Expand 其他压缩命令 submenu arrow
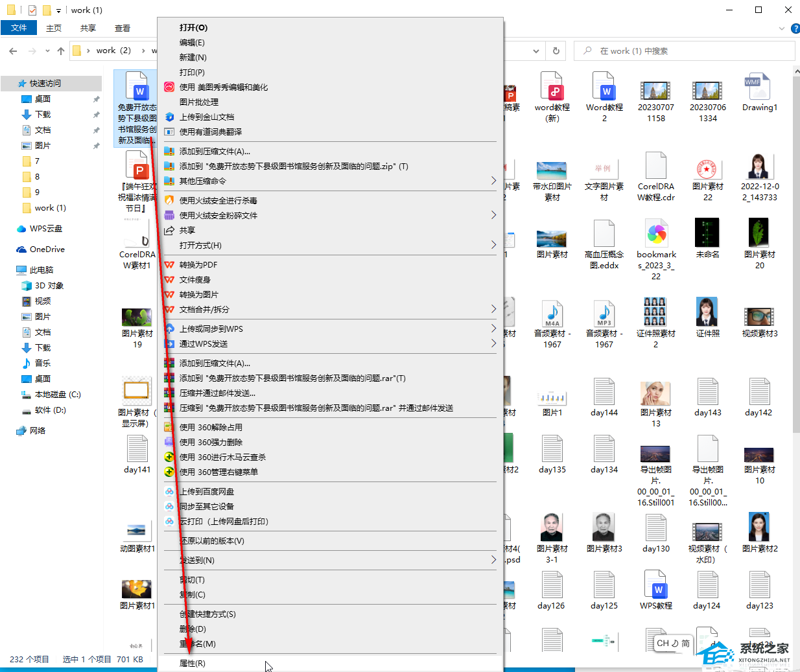The image size is (800, 672). coord(493,181)
